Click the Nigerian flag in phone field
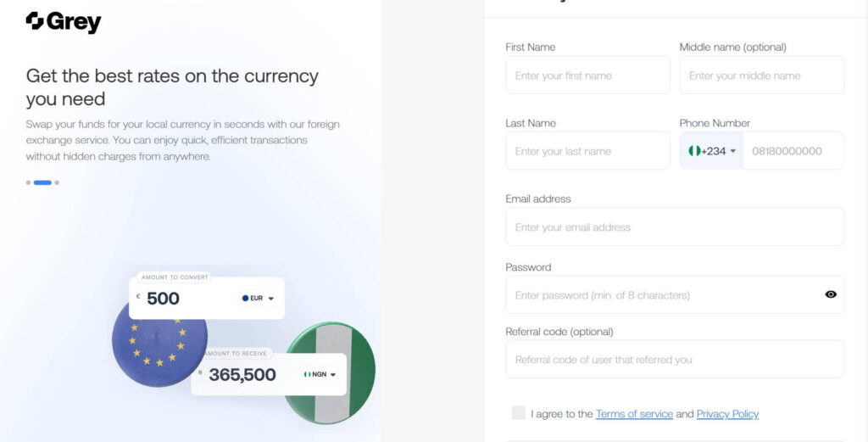The height and width of the screenshot is (442, 868). 694,151
